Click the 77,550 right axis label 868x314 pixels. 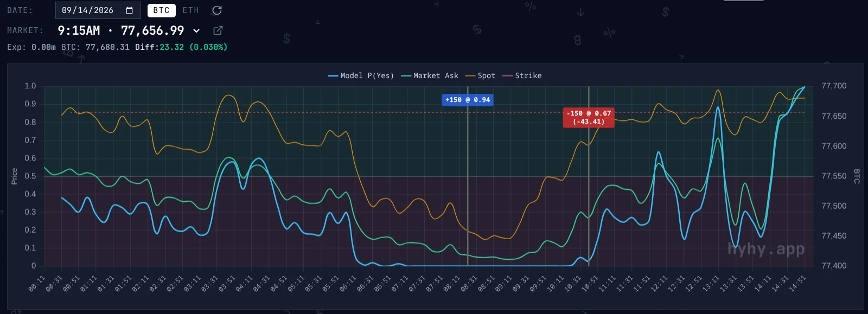click(x=834, y=176)
